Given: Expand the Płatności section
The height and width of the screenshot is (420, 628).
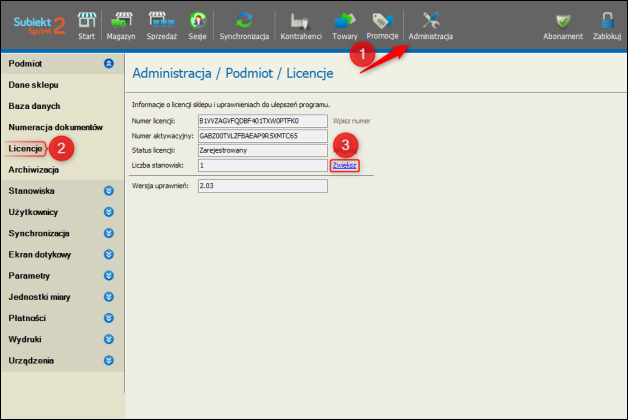Looking at the screenshot, I should point(109,318).
